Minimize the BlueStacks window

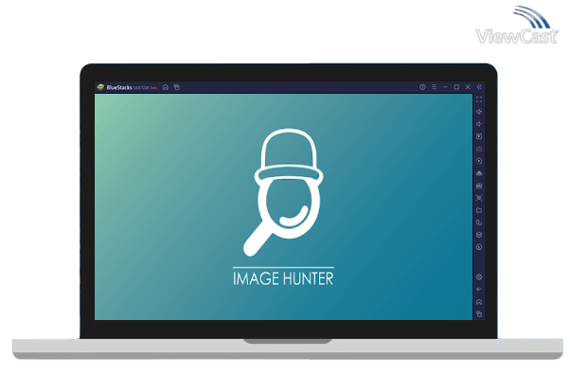tap(445, 87)
